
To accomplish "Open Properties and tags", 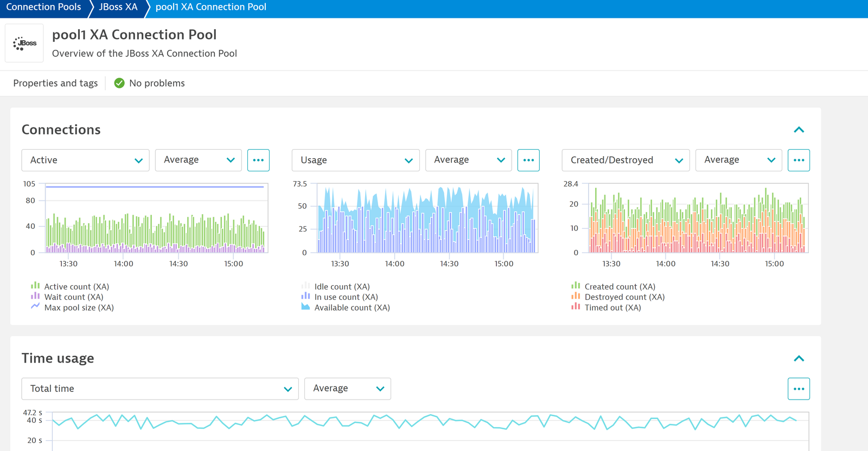I will pos(55,83).
